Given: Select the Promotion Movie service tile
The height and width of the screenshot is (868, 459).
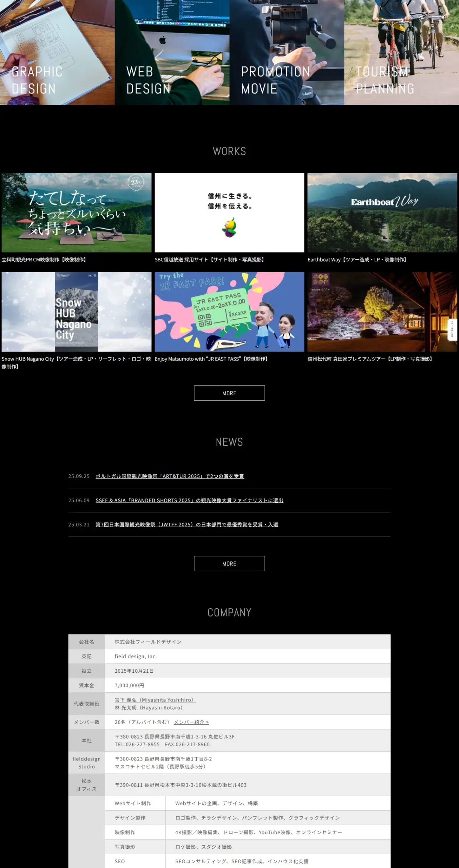Looking at the screenshot, I should click(x=287, y=53).
